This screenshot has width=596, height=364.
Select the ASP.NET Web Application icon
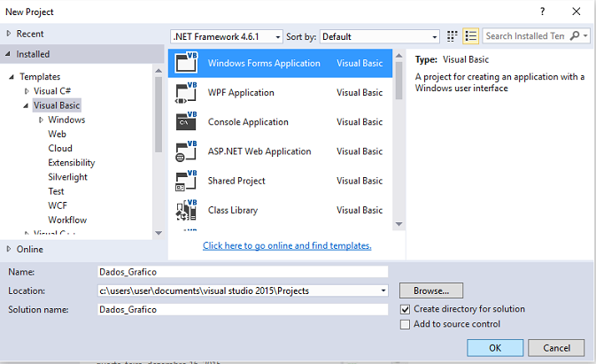pyautogui.click(x=186, y=151)
